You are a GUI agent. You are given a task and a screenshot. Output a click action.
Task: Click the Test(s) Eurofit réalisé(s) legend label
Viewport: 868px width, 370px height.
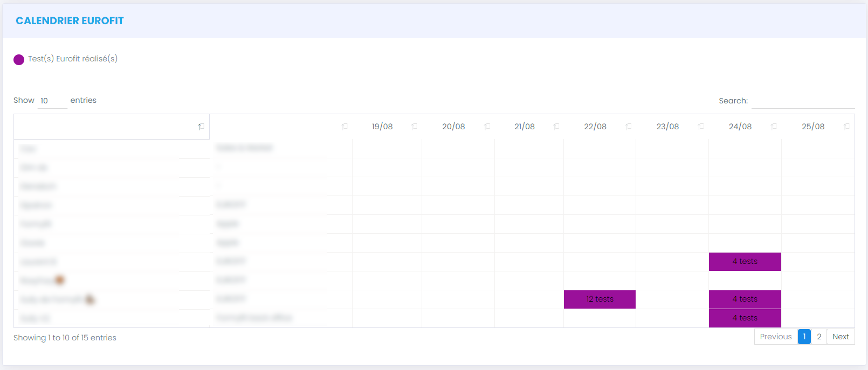[73, 59]
